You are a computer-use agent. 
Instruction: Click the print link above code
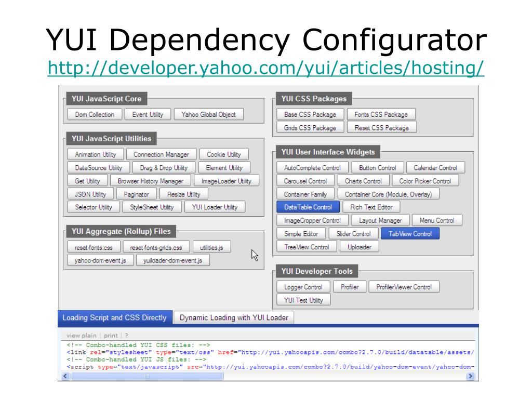pos(111,336)
